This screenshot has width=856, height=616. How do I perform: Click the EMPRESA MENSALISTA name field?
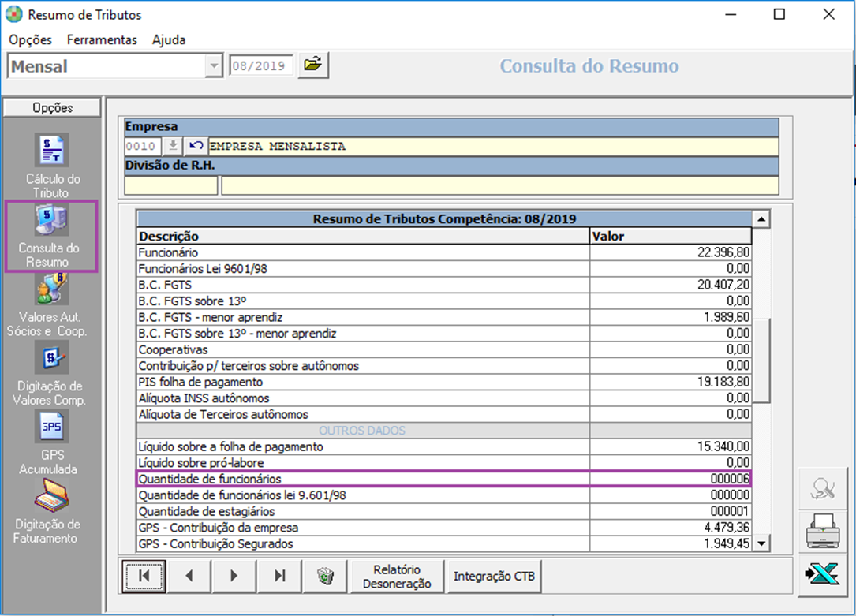(493, 146)
